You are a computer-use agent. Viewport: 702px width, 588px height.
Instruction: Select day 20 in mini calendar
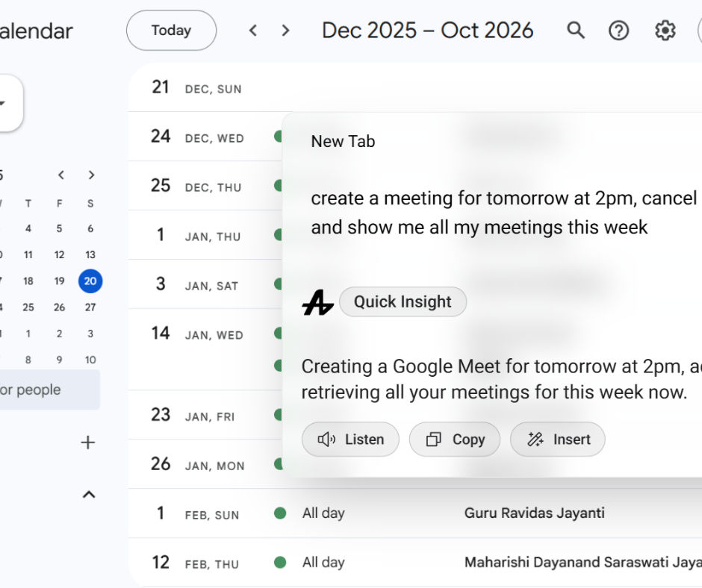[x=90, y=281]
